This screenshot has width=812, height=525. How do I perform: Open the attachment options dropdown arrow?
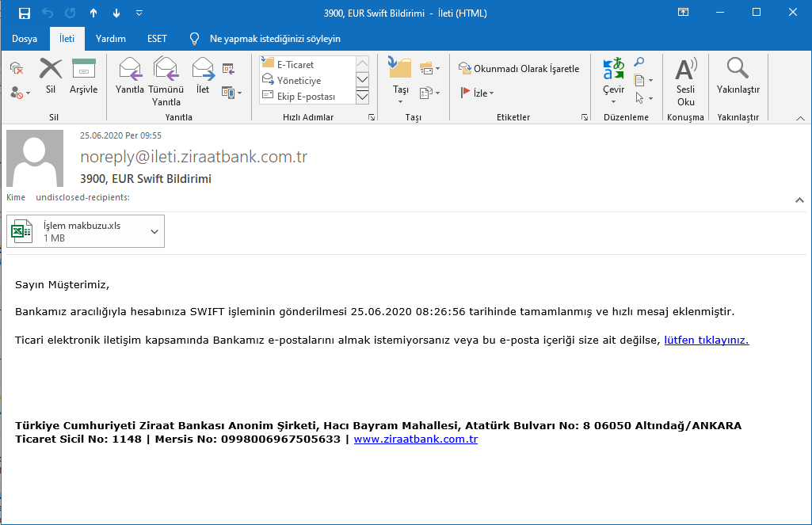154,231
